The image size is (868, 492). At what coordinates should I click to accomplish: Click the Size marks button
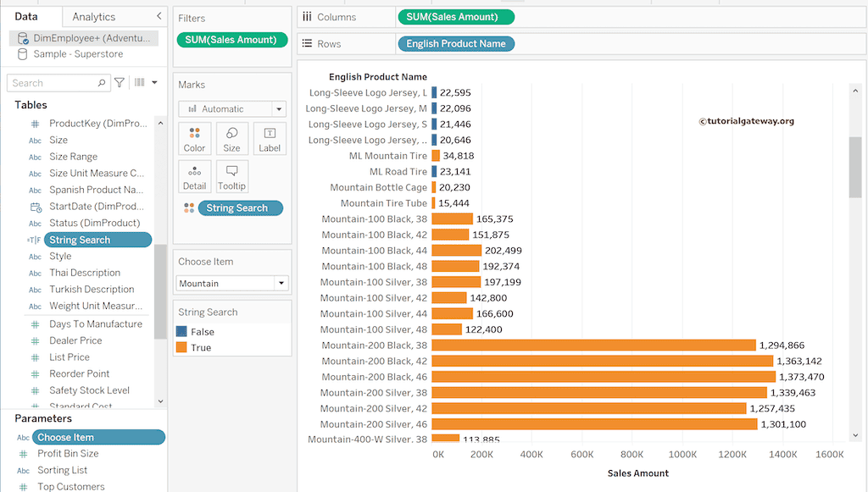coord(231,138)
